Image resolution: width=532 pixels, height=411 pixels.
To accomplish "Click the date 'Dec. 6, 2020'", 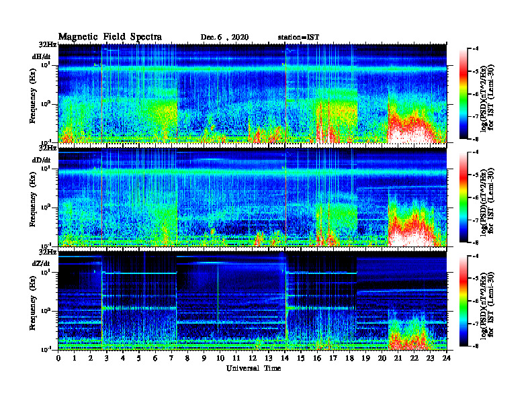I will [x=224, y=38].
